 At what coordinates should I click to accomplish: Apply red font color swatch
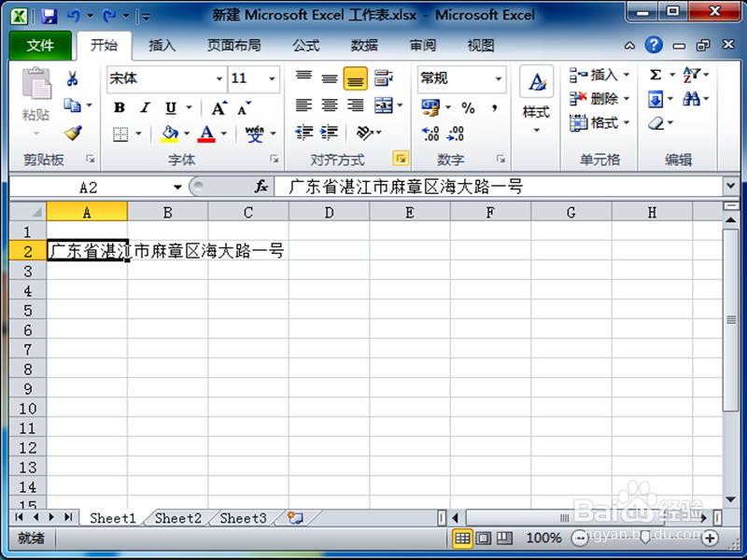pyautogui.click(x=206, y=133)
